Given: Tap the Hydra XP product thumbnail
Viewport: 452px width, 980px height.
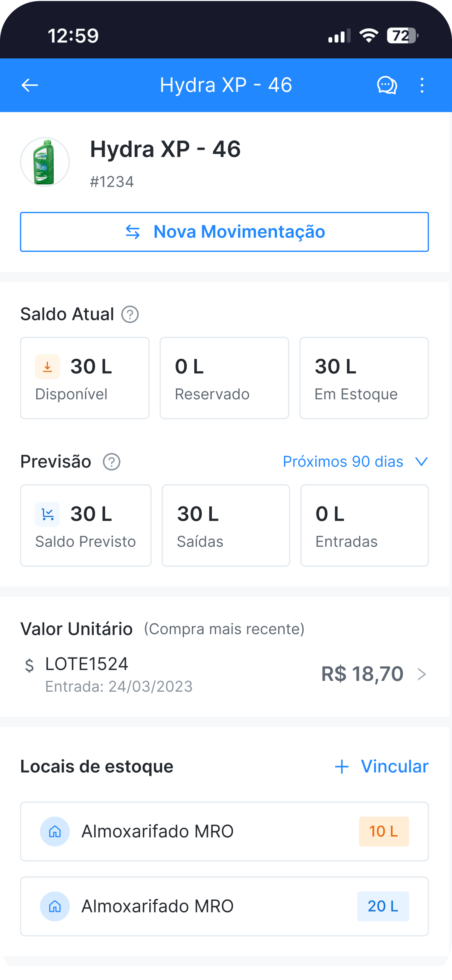Looking at the screenshot, I should click(x=45, y=162).
